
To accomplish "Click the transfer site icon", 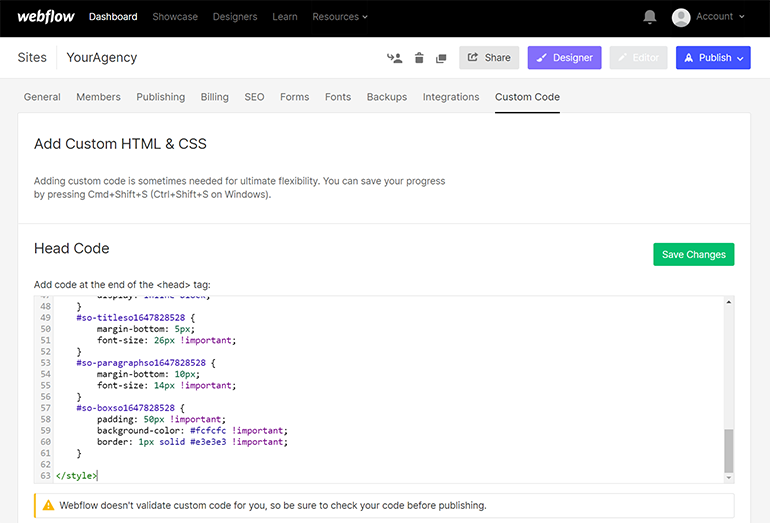I will coord(394,58).
